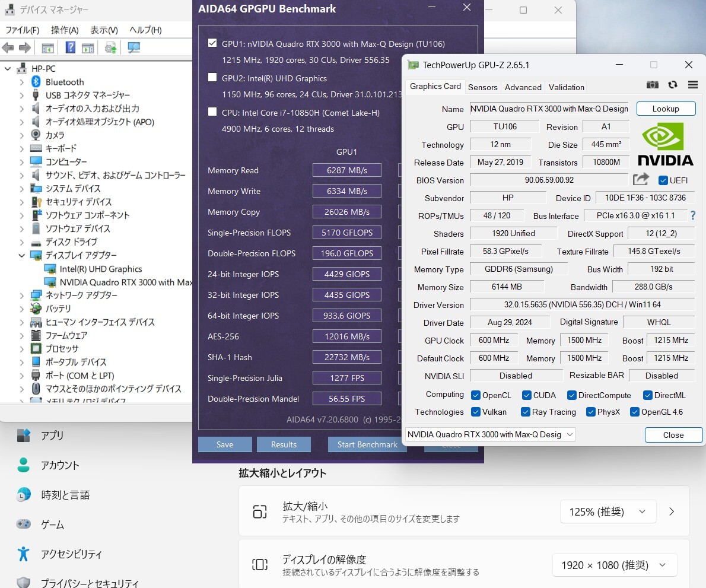Open the 表示 menu in Device Manager
This screenshot has height=588, width=706.
(x=104, y=30)
